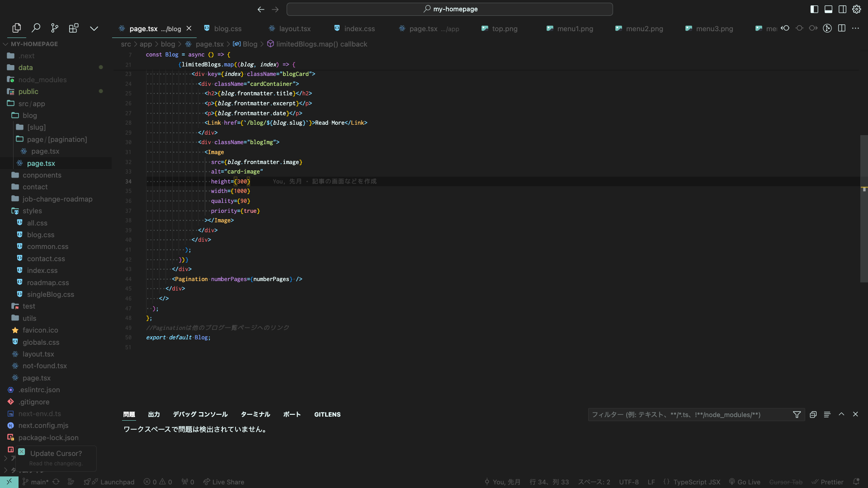Open editor more actions ellipsis
This screenshot has height=488, width=868.
click(855, 28)
